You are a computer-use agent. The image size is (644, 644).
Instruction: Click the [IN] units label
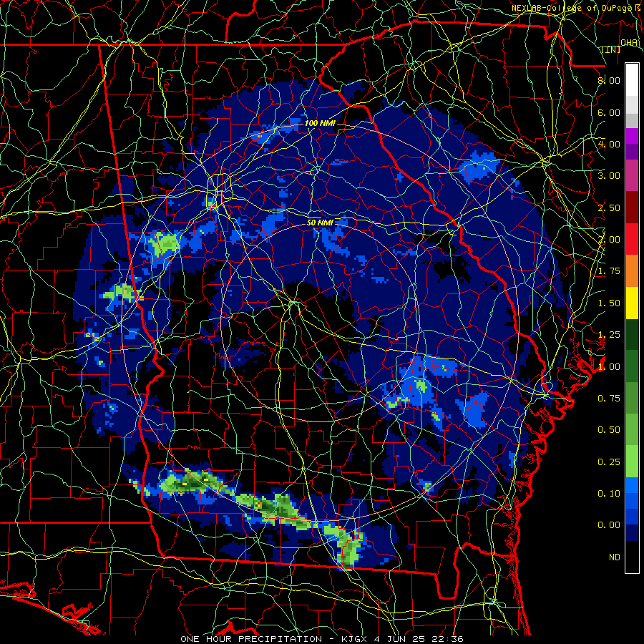611,49
